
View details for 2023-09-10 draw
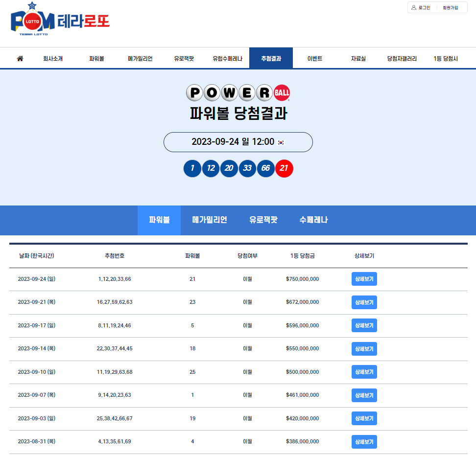click(364, 372)
